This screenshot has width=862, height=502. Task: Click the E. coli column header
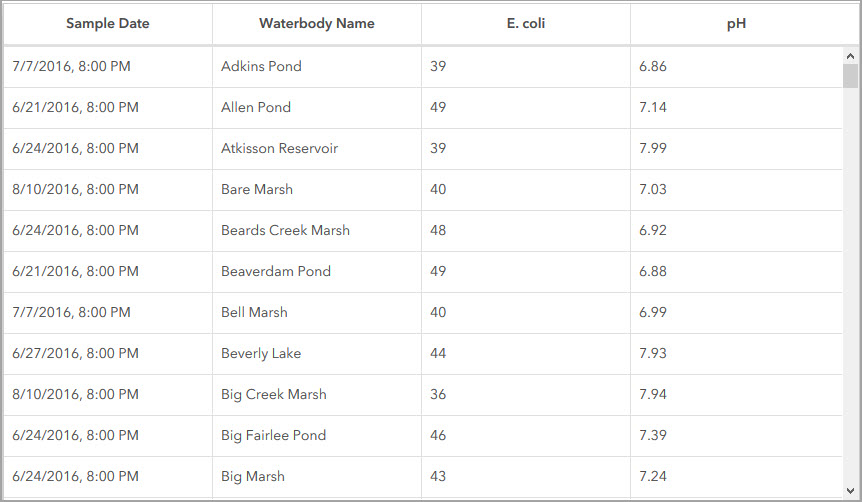[x=526, y=24]
